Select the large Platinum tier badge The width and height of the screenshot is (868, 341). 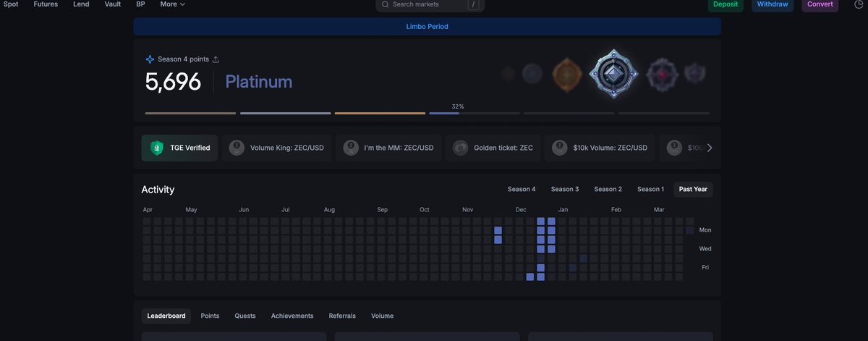613,74
